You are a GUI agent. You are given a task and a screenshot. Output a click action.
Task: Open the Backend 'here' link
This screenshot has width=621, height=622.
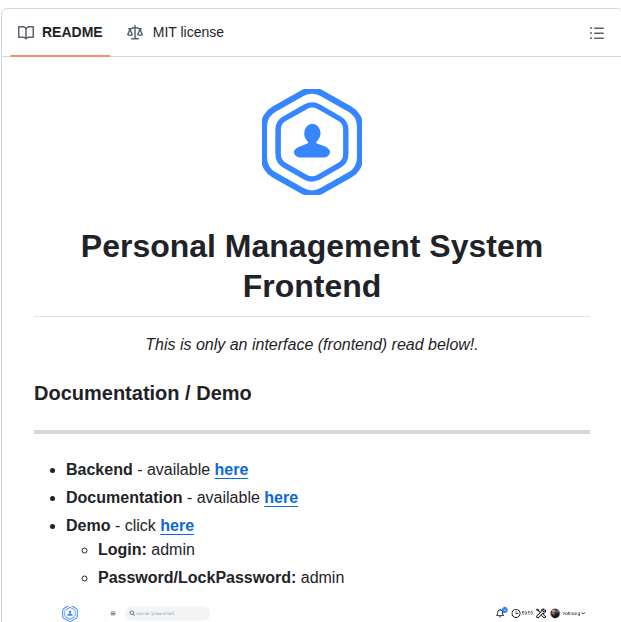231,469
